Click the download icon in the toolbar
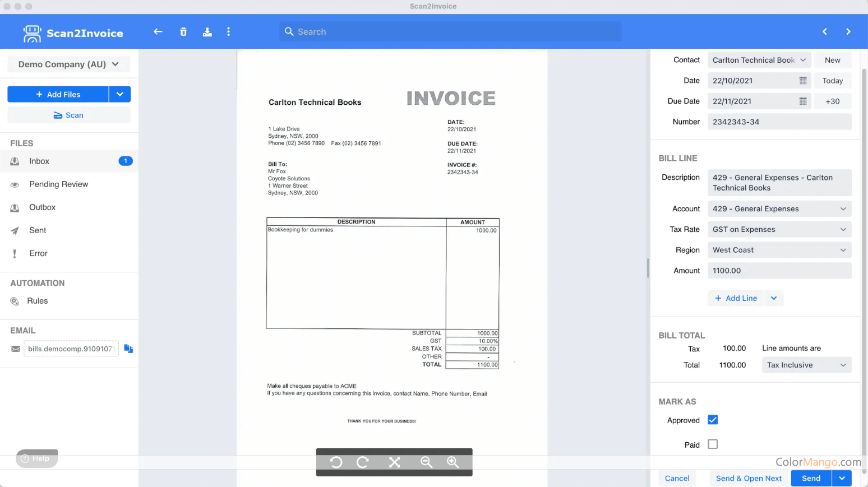 coord(207,32)
